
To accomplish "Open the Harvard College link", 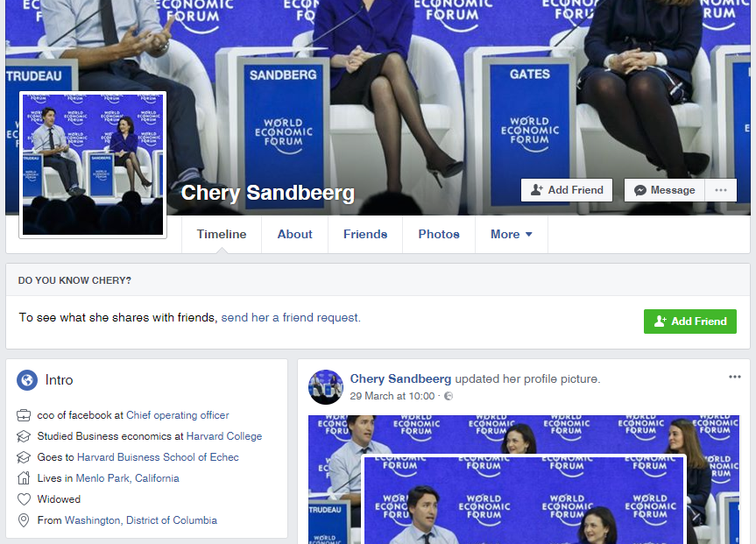I will click(224, 436).
